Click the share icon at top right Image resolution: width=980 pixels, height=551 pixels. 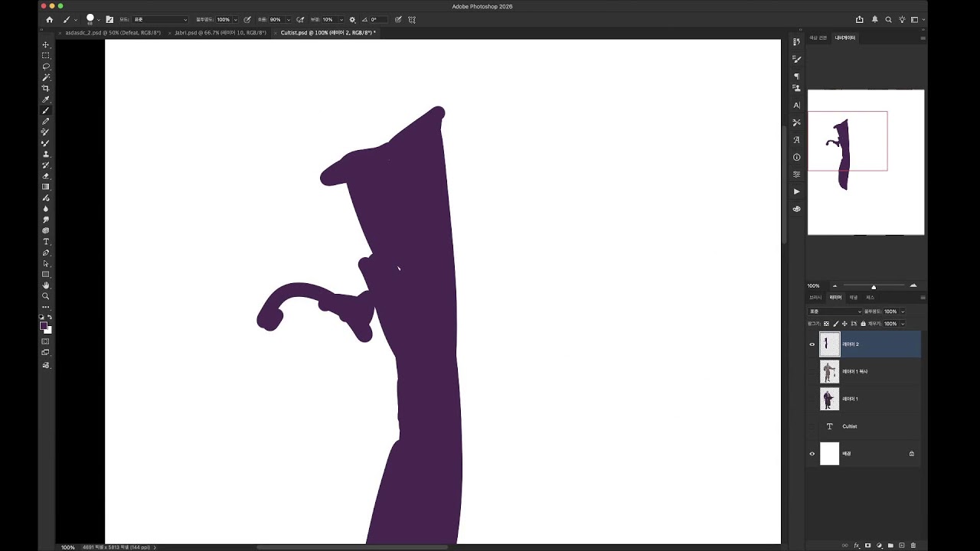coord(860,19)
